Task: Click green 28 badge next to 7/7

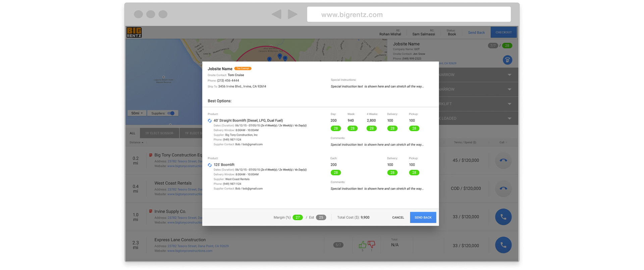Action: tap(507, 46)
